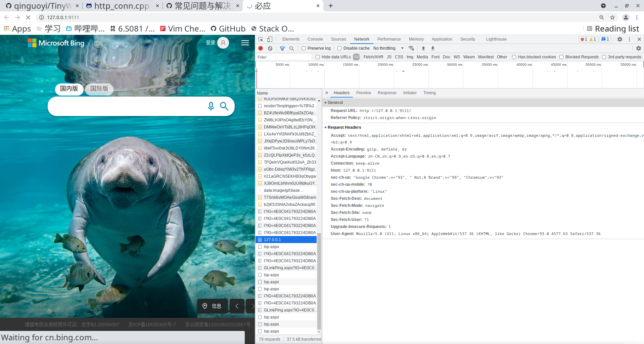The width and height of the screenshot is (644, 344).
Task: Open the network search panel
Action: point(291,48)
